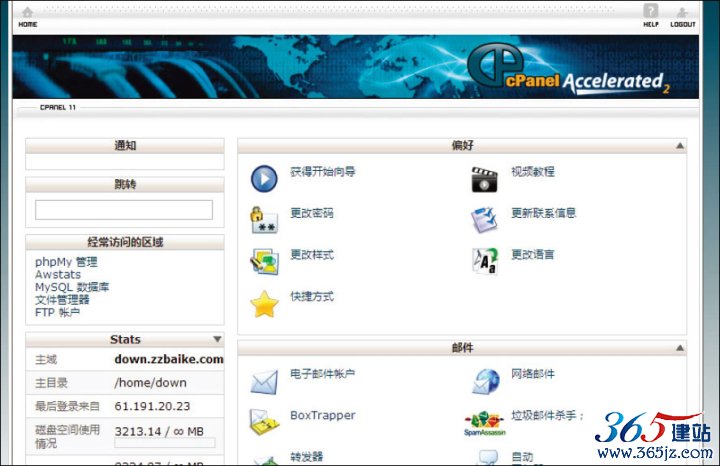Open the 电子邮件帐户 envelope icon
The image size is (720, 466).
264,382
